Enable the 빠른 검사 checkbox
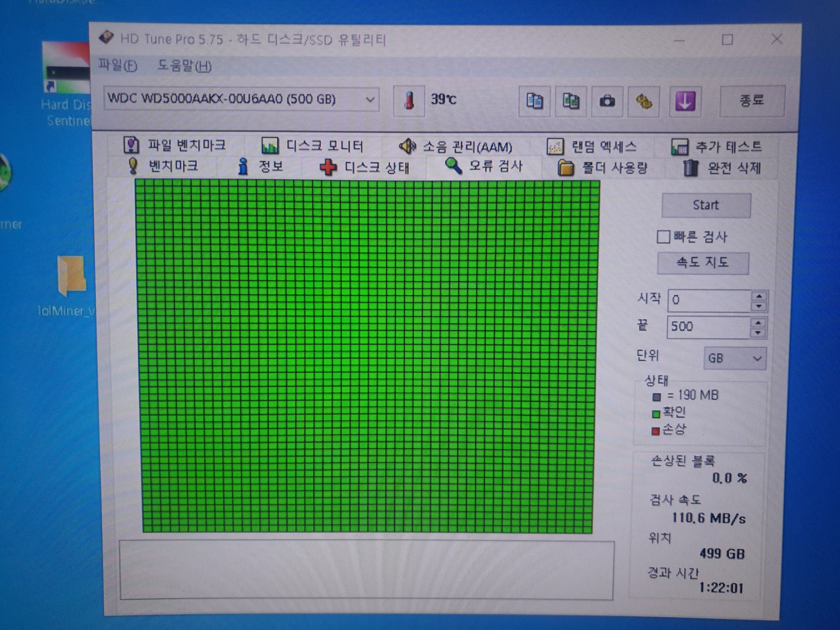This screenshot has width=840, height=630. point(663,237)
